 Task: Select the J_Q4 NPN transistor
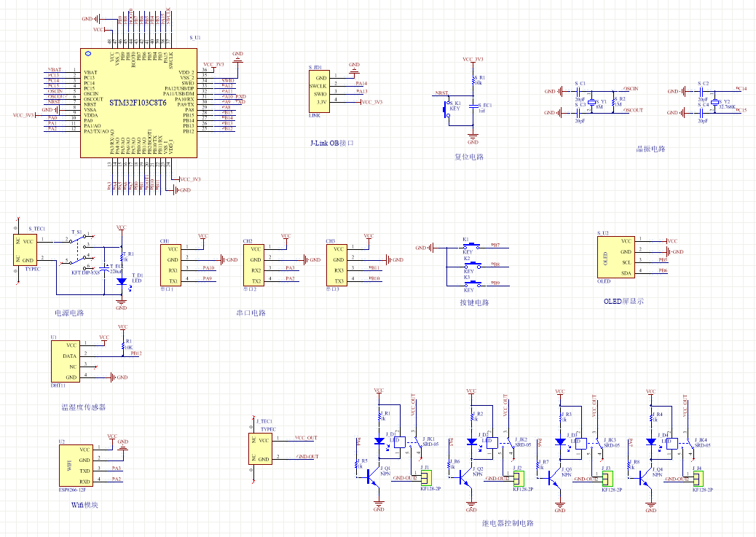point(646,477)
